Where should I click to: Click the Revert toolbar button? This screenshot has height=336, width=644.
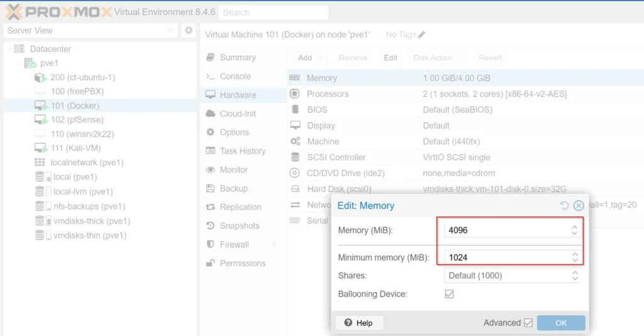click(489, 58)
